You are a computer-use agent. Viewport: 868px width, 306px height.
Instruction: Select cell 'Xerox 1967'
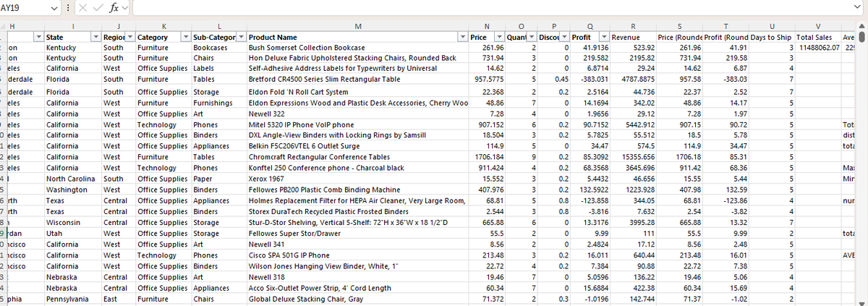357,178
